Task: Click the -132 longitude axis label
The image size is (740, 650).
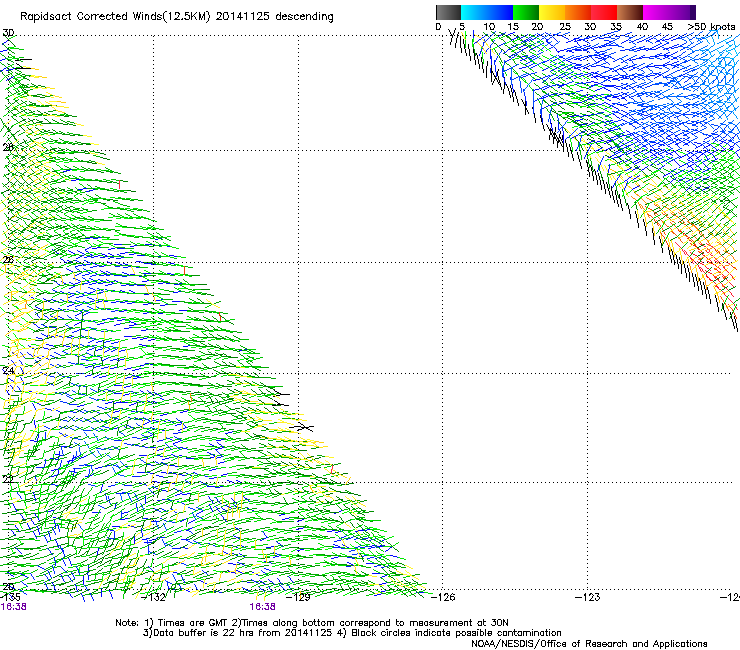Action: (x=154, y=597)
